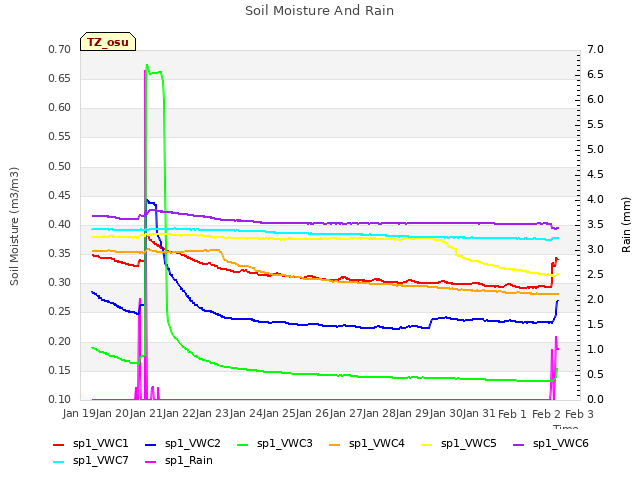Click the cyan sp1_VWC7 legend swatch
Viewport: 640px width, 480px height.
(x=59, y=462)
